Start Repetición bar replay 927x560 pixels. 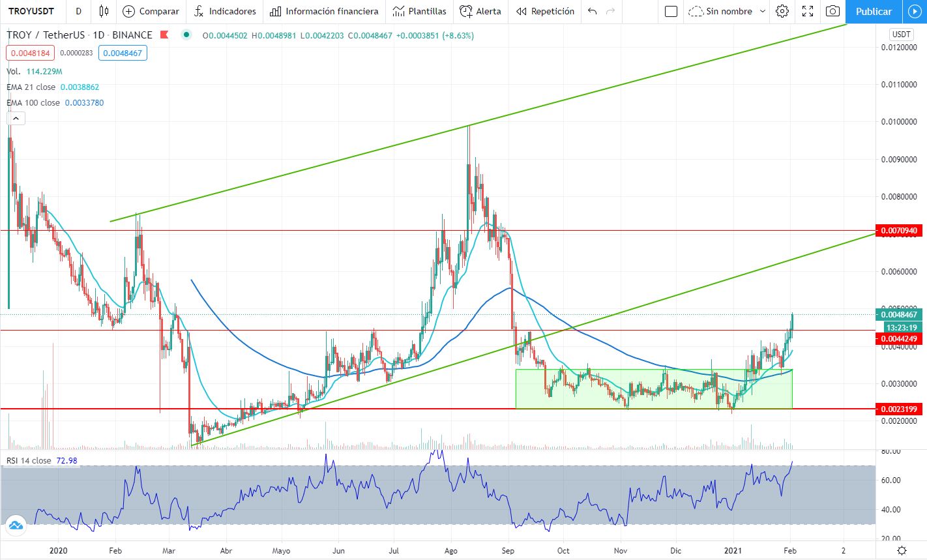[x=545, y=11]
